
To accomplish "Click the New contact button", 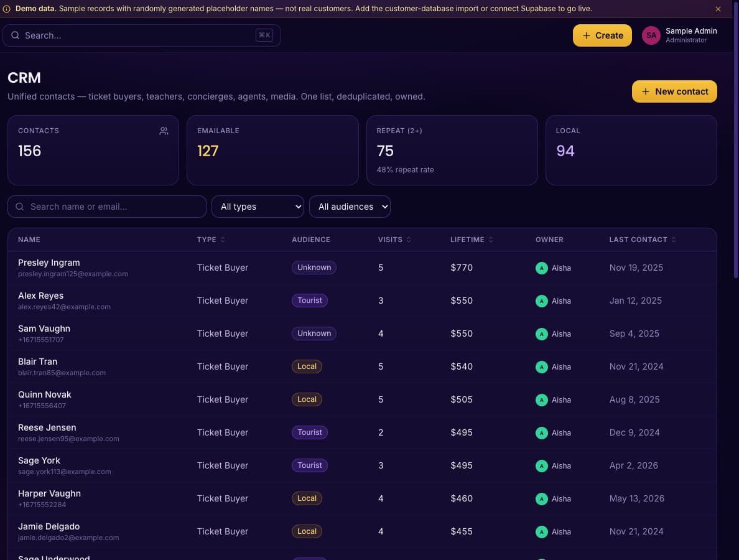I will coord(674,91).
